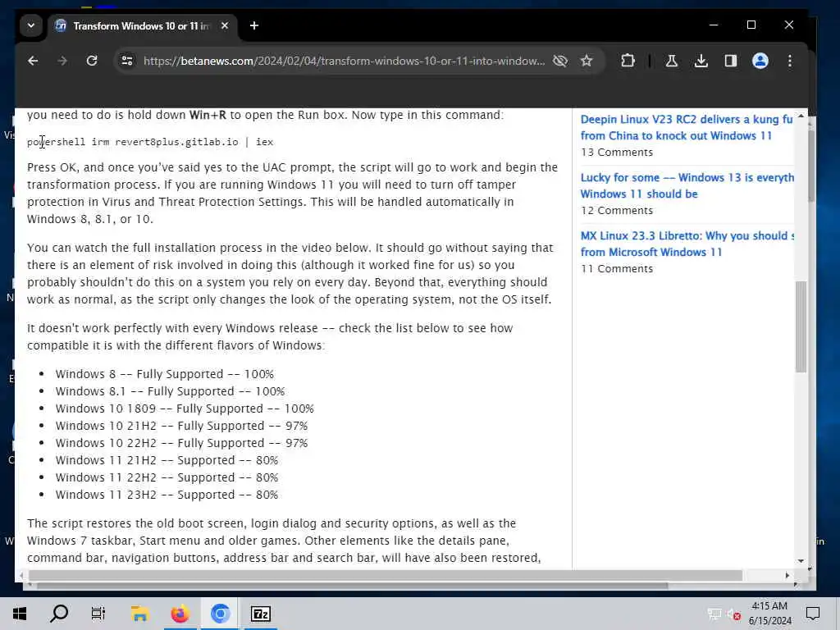Image resolution: width=840 pixels, height=630 pixels.
Task: Open a new browser tab
Action: 254,25
